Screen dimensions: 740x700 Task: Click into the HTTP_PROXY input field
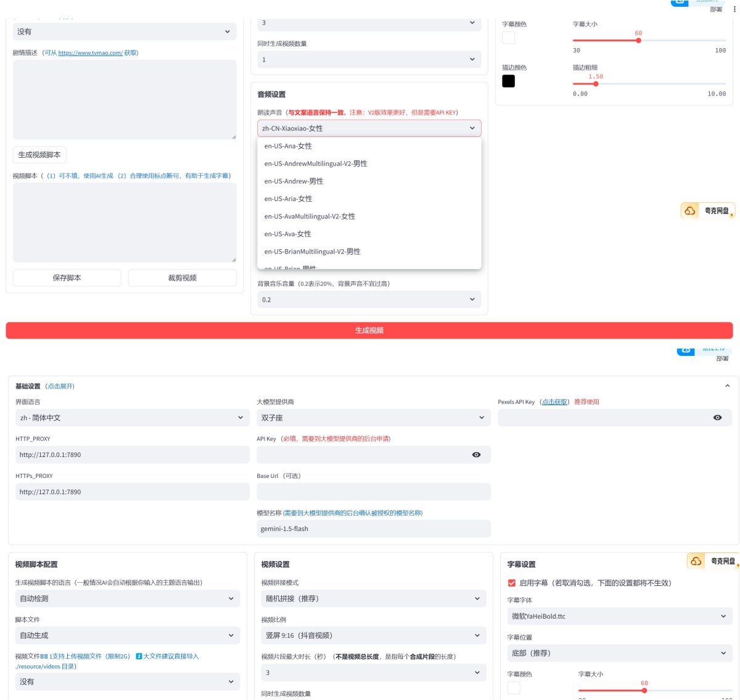point(132,455)
